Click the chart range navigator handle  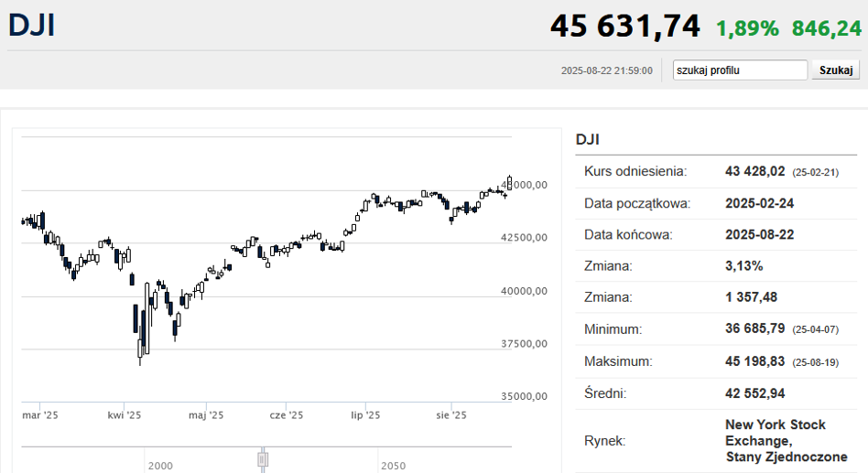point(263,458)
